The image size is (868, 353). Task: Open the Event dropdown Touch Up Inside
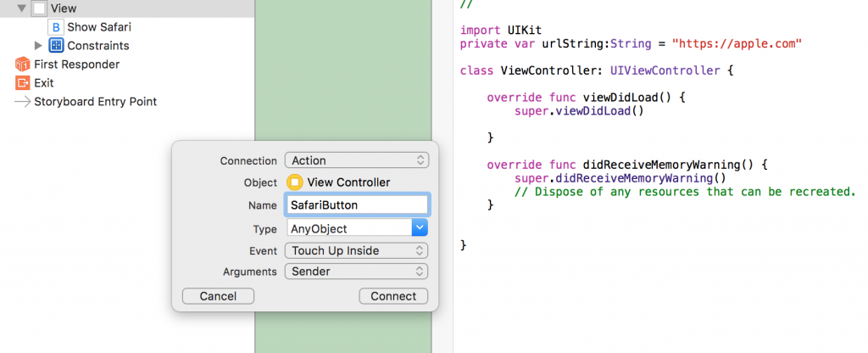pos(357,250)
